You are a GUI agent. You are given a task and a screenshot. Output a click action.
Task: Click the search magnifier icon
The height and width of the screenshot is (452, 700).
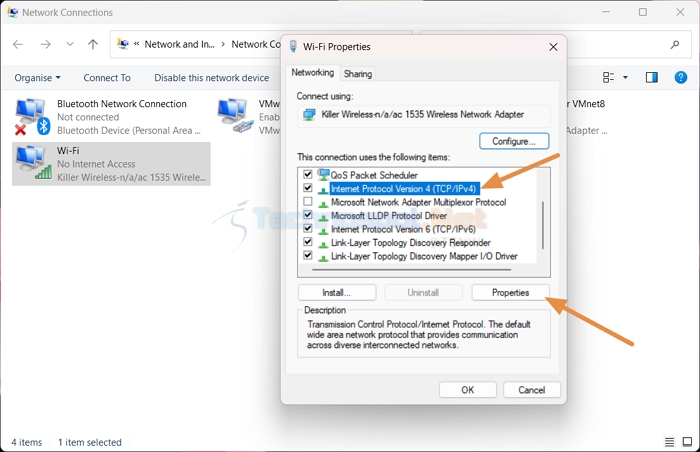click(x=675, y=44)
